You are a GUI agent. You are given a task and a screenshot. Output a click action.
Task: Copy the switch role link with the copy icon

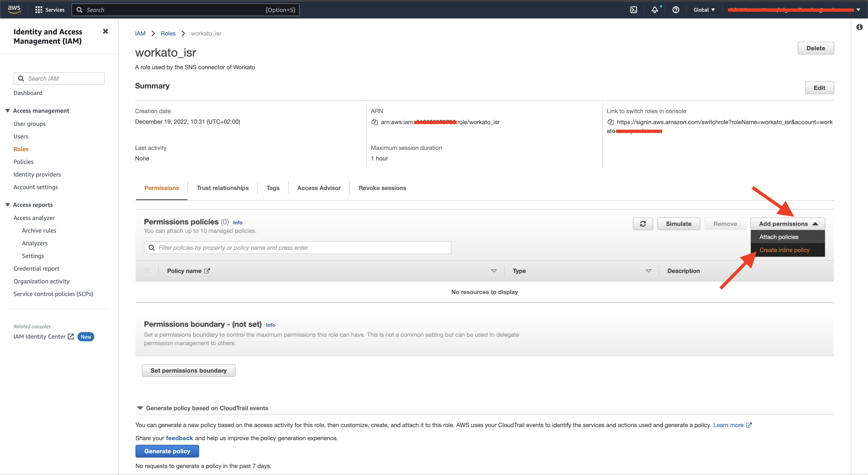pyautogui.click(x=610, y=122)
